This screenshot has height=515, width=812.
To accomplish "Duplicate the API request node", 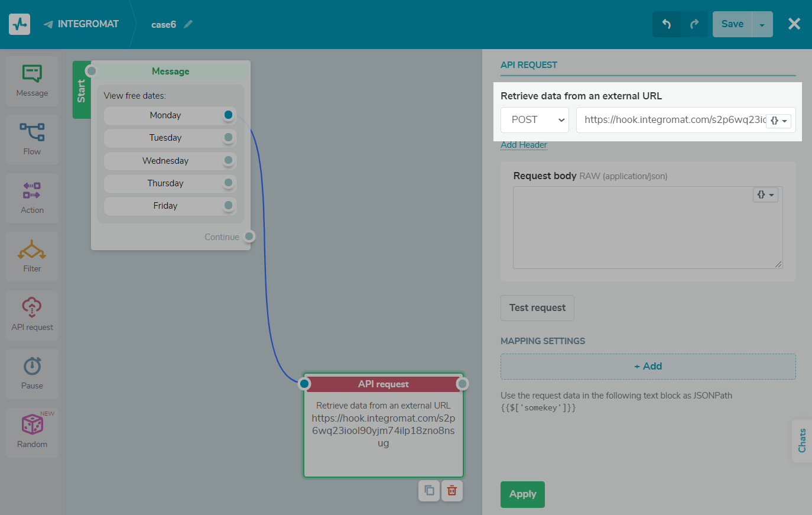I will point(429,490).
